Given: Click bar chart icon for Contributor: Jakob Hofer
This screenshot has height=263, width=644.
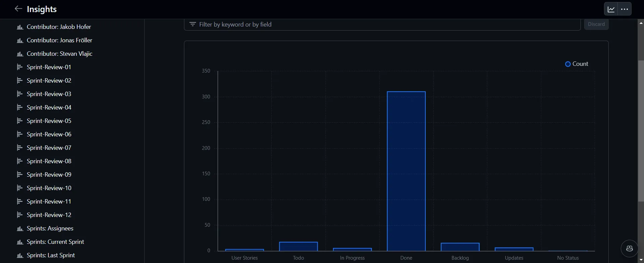Looking at the screenshot, I should 20,27.
